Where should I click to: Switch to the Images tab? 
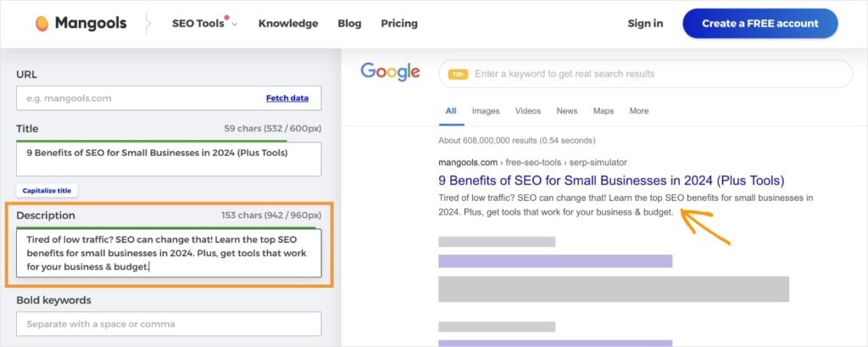pyautogui.click(x=486, y=111)
